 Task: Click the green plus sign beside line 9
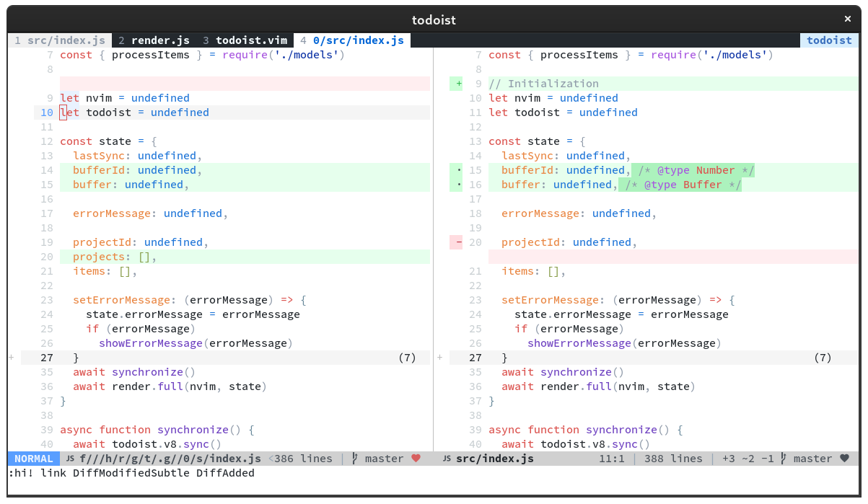click(x=457, y=83)
